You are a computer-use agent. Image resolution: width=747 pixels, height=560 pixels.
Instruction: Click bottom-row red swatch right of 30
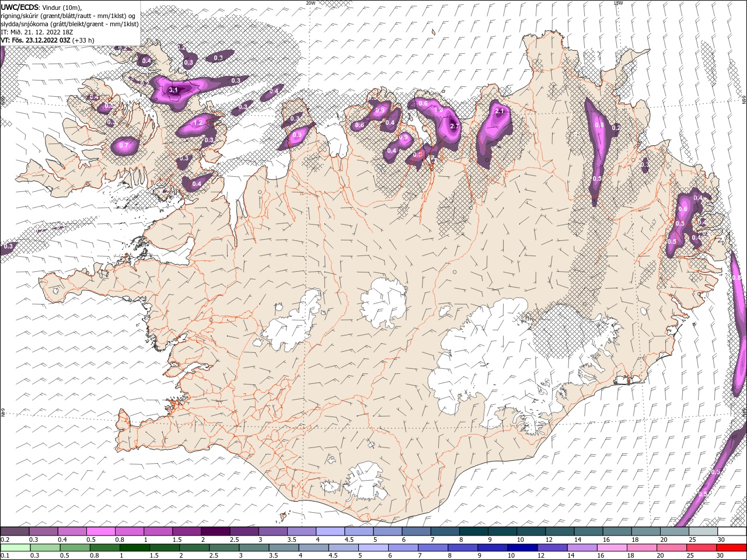pos(731,548)
